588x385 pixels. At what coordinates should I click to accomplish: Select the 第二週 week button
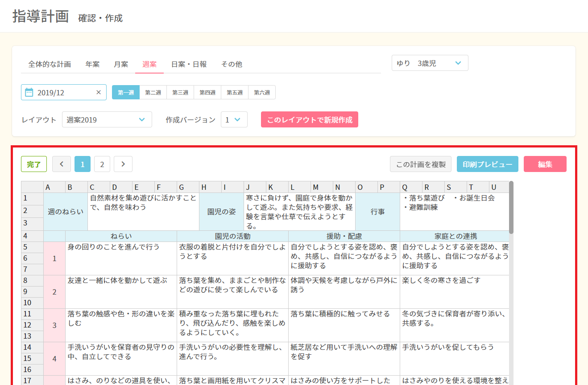153,92
